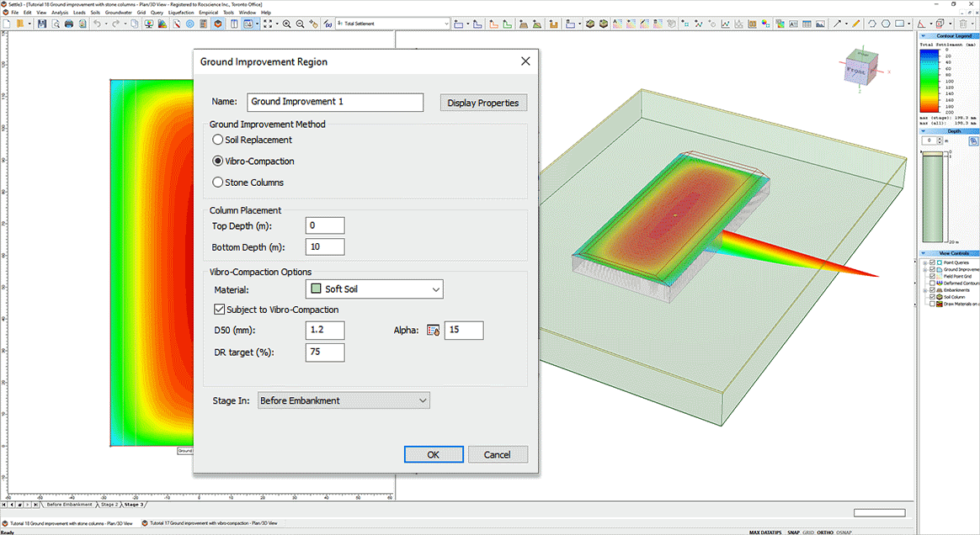Click the calculator Compute icon
Screen dimensions: 980x535
[x=203, y=24]
